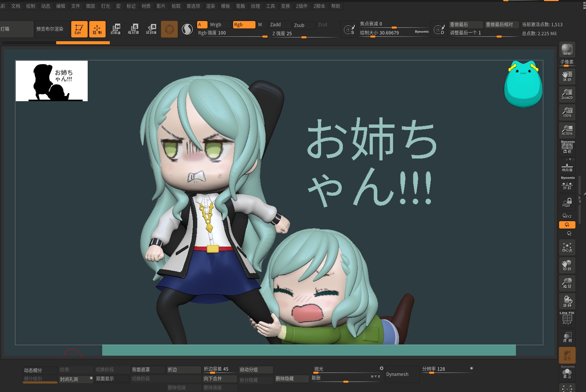Click the 滚动 scroll canvas icon
586x392 pixels.
click(567, 76)
